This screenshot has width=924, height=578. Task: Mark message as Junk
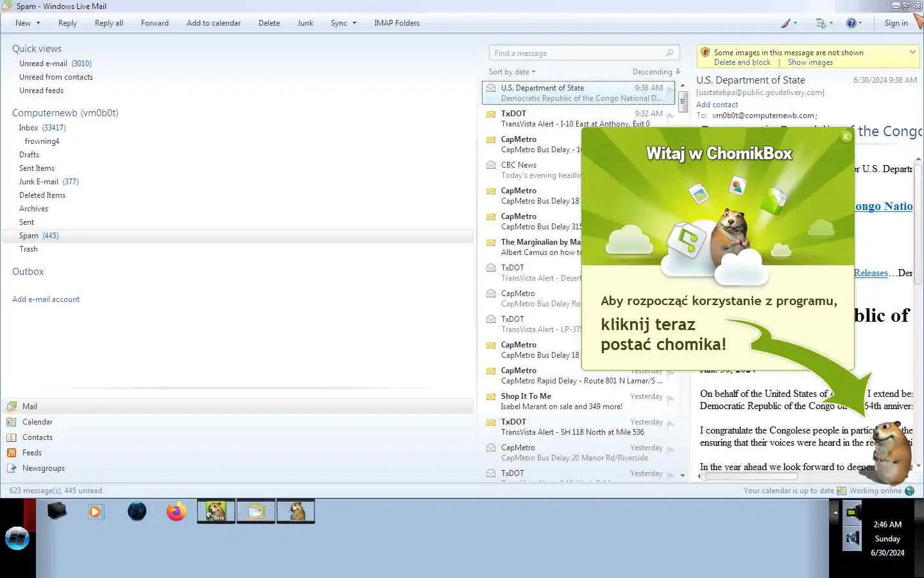pyautogui.click(x=305, y=23)
